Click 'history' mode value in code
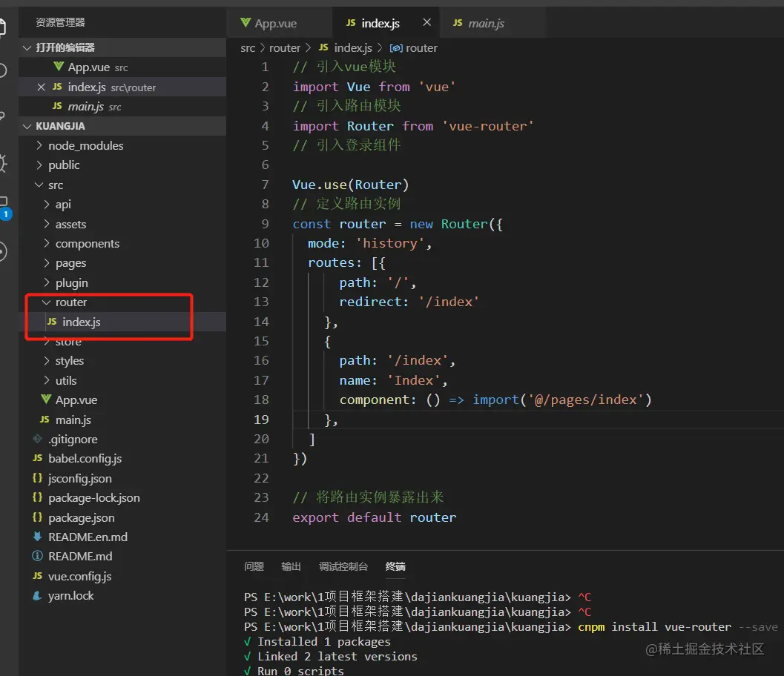This screenshot has height=676, width=784. click(390, 243)
